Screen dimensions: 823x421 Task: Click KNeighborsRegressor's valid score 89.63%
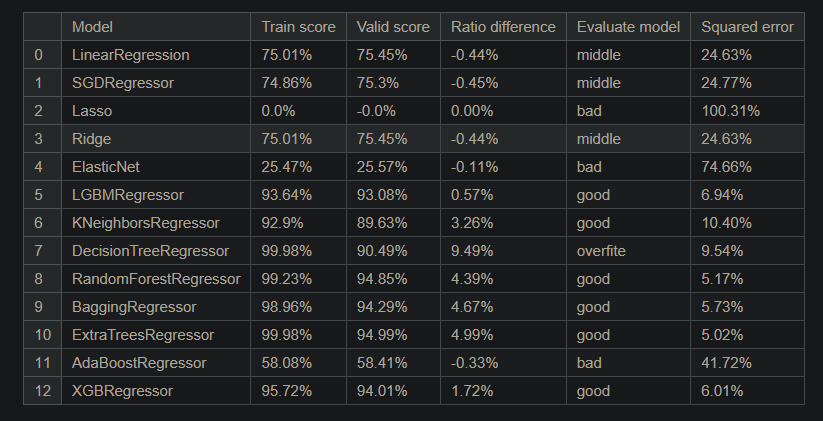tap(381, 223)
